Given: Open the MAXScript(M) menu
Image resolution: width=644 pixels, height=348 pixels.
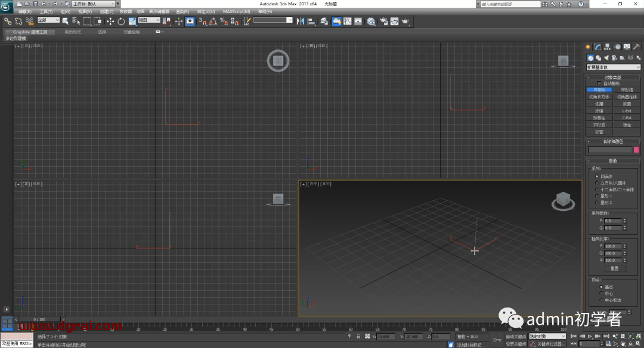Looking at the screenshot, I should (236, 11).
